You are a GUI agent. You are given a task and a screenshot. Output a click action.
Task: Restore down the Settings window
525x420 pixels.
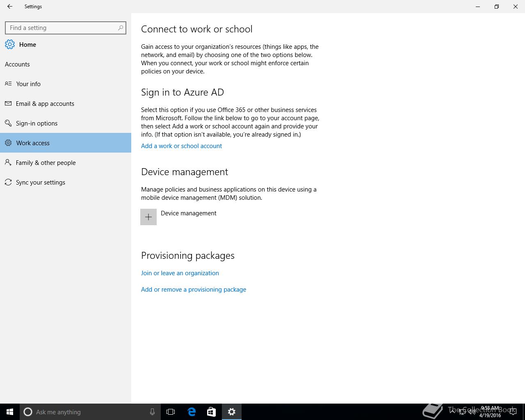pos(497,7)
